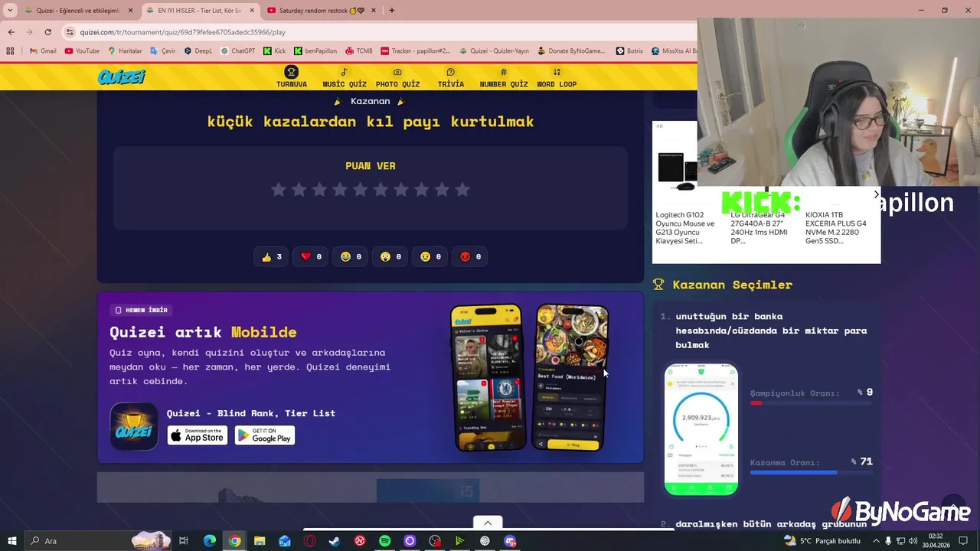Open Microsoft Edge from the taskbar
Viewport: 980px width, 551px height.
209,541
